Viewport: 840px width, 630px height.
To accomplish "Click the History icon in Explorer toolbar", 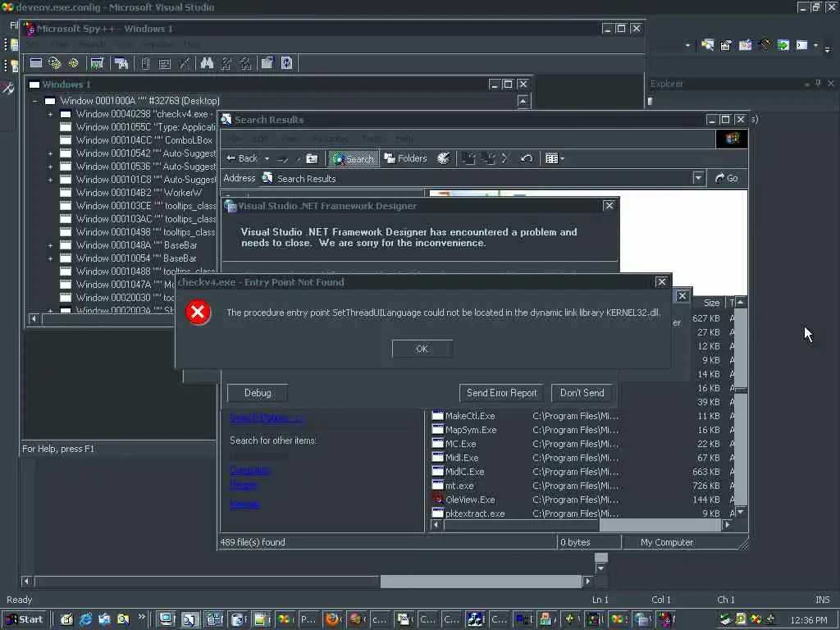I will [x=444, y=158].
